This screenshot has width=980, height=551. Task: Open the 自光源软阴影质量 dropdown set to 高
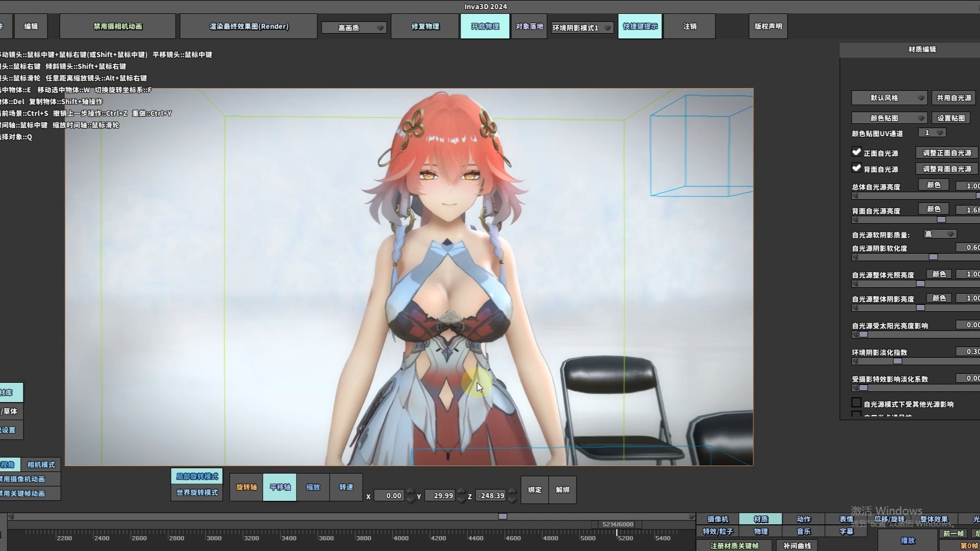[x=939, y=234]
